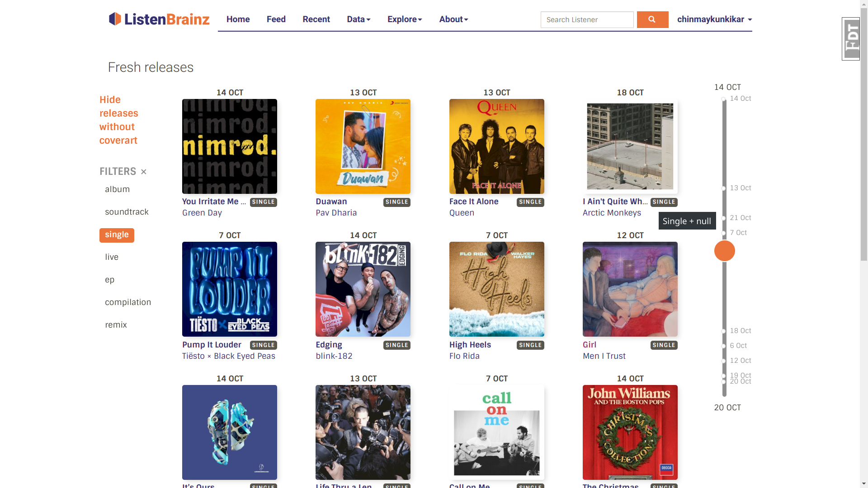Visit the Flo Rida artist link
Viewport: 868px width, 488px height.
464,356
